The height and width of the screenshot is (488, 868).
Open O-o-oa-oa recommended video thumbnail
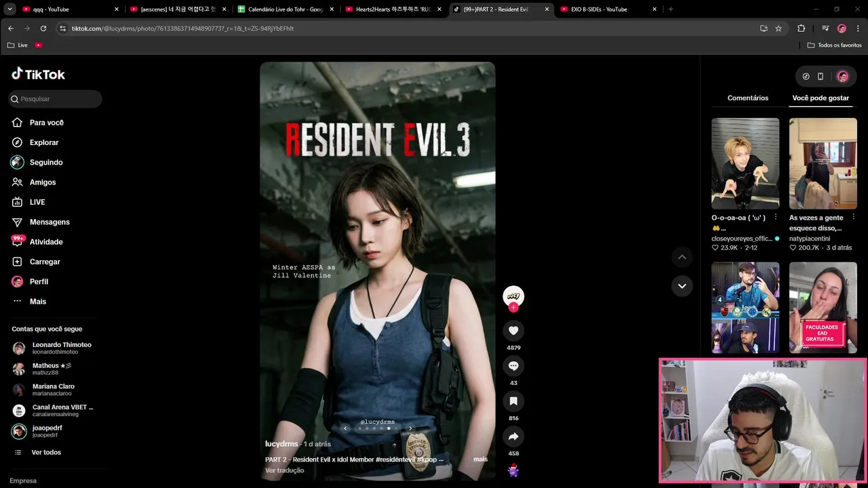point(745,163)
